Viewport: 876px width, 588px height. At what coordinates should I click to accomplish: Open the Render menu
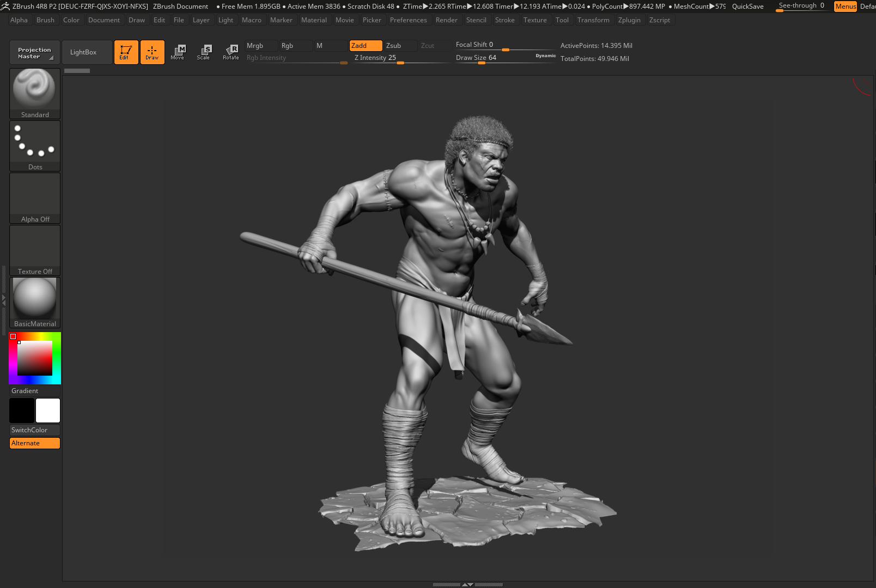coord(447,20)
